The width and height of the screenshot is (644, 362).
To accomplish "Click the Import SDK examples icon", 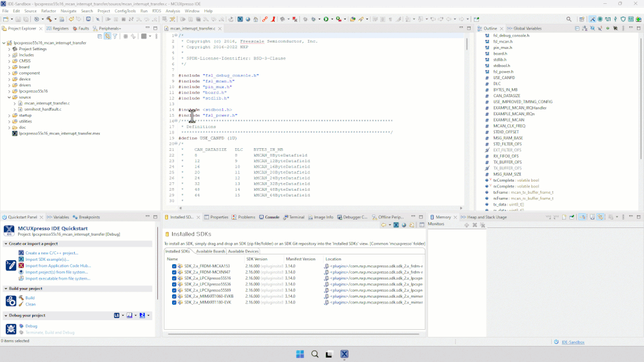I will (x=21, y=260).
